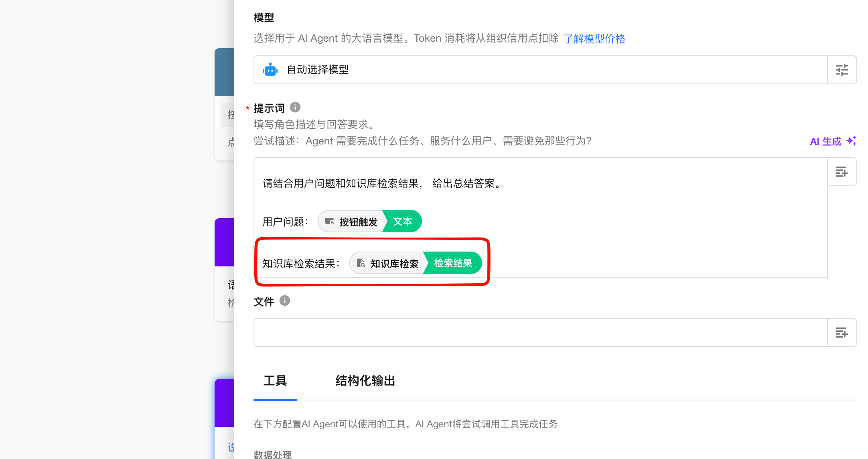Click the 文本 green variable tag
The width and height of the screenshot is (868, 459).
(x=402, y=221)
